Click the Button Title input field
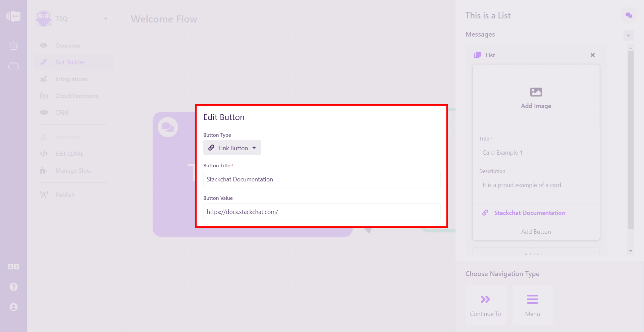644x332 pixels. tap(322, 179)
